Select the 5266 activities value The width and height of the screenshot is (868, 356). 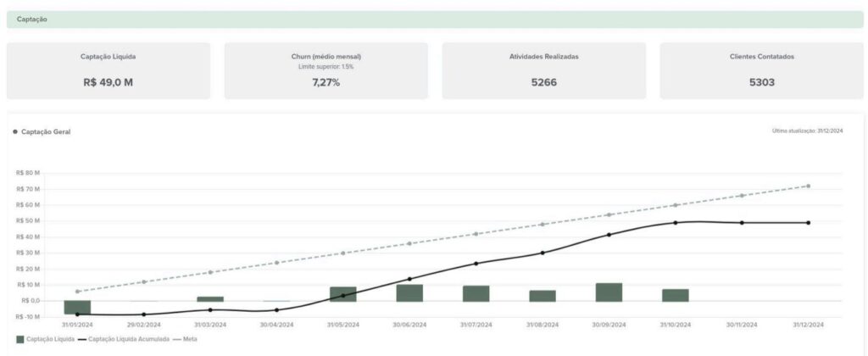(543, 82)
